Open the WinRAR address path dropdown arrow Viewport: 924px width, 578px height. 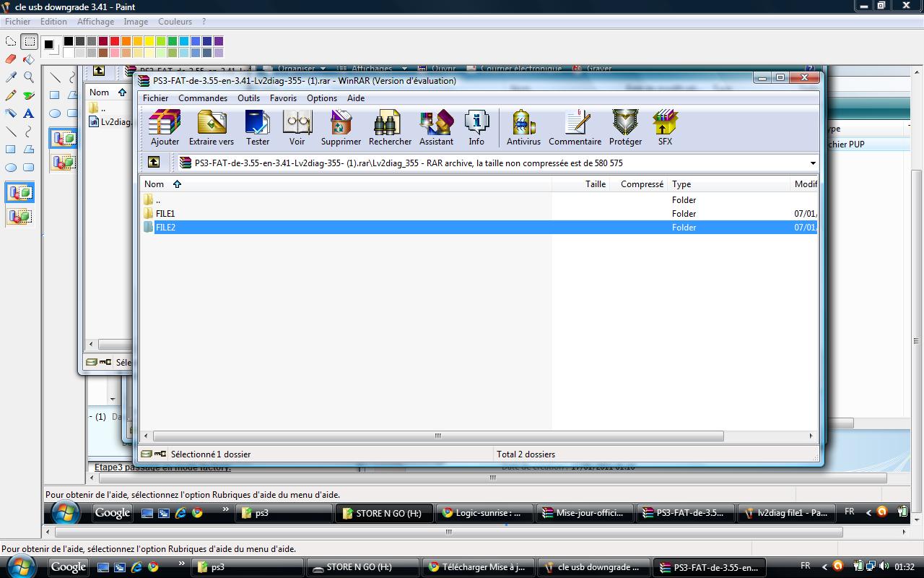813,163
